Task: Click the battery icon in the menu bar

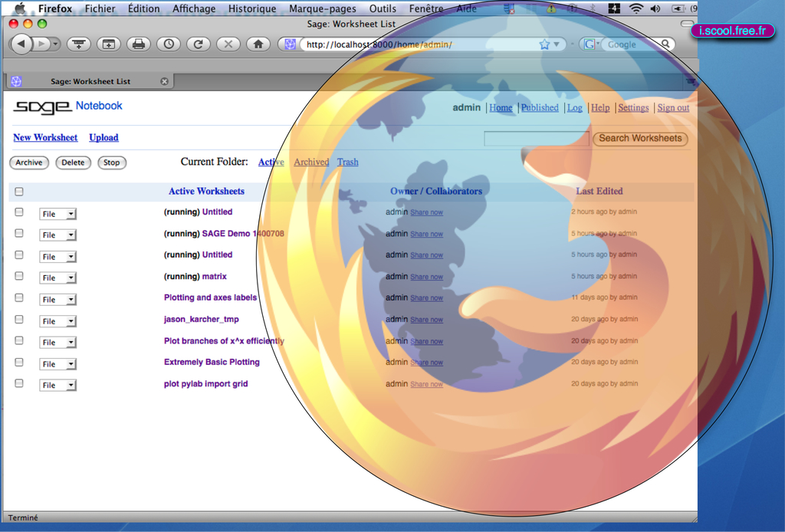Action: point(678,8)
